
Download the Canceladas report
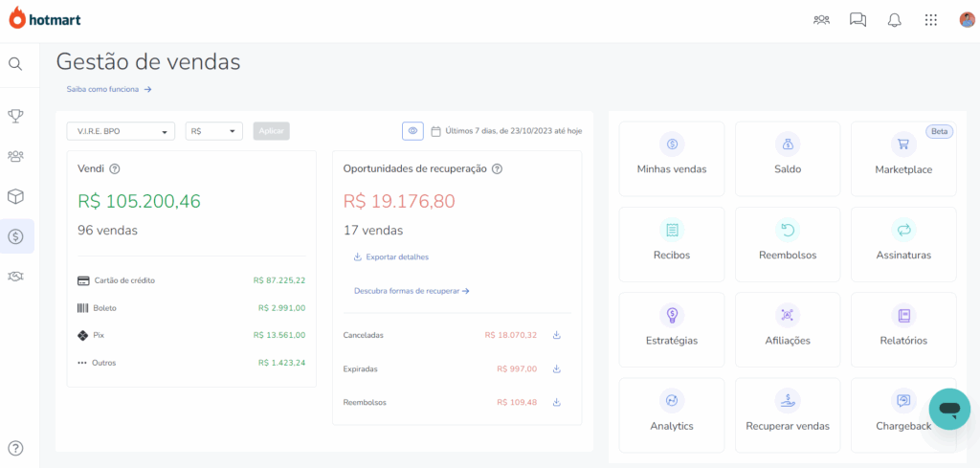(557, 335)
